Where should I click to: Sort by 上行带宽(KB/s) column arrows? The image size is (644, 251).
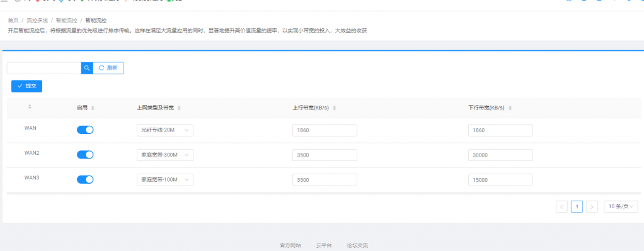point(335,108)
